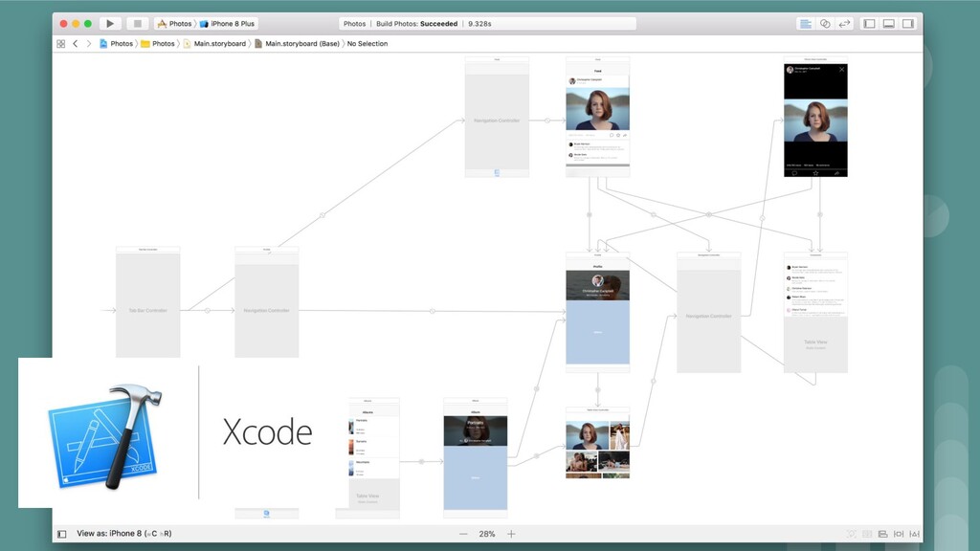This screenshot has width=980, height=551.
Task: Click the Xcode hammer logo
Action: pyautogui.click(x=106, y=436)
